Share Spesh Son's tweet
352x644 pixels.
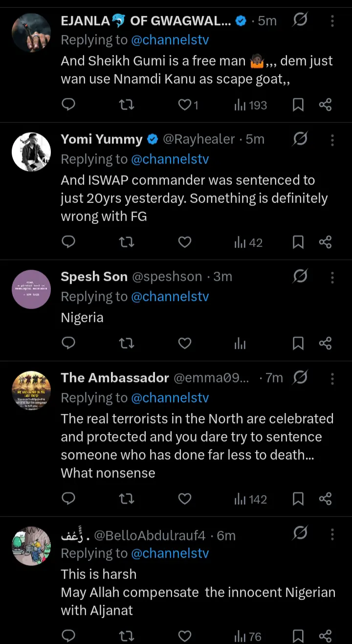click(x=326, y=344)
